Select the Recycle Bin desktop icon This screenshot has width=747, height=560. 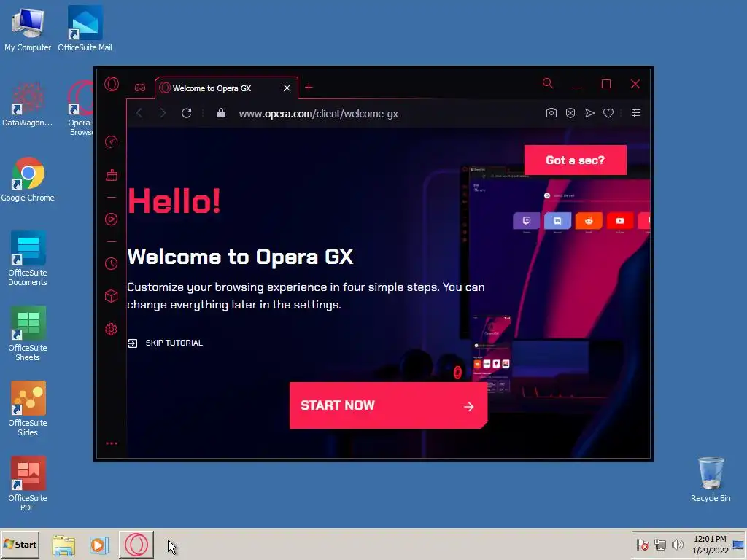click(711, 480)
